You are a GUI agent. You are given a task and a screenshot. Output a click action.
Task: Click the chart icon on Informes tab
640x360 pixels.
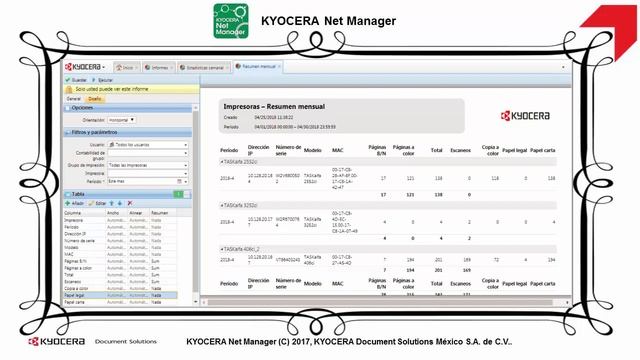pyautogui.click(x=147, y=68)
